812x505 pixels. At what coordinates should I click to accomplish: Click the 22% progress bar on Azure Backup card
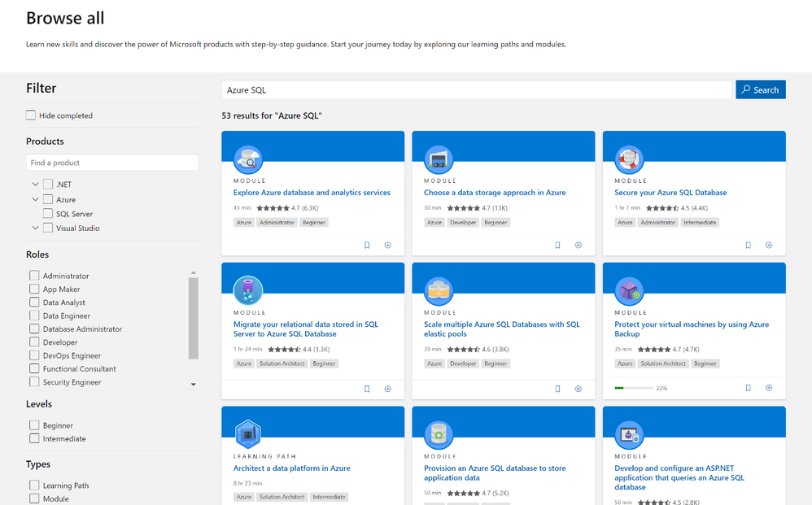click(633, 388)
